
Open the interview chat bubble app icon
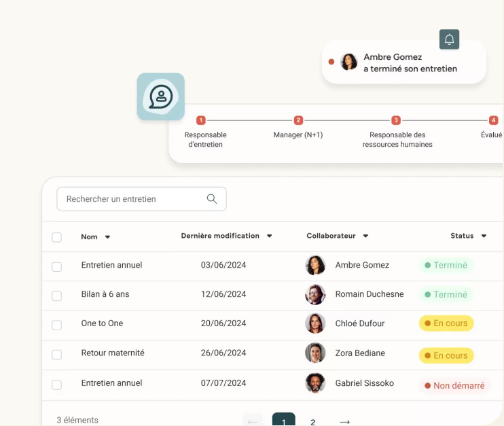coord(161,96)
